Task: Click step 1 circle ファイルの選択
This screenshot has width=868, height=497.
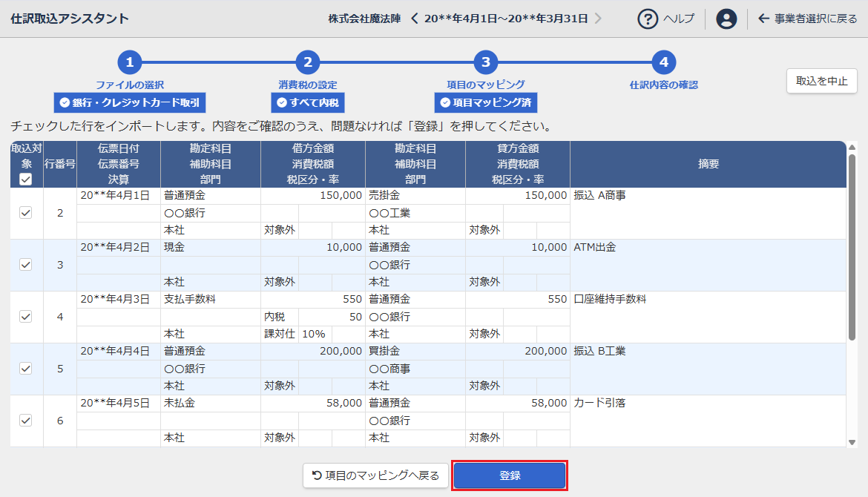Action: click(129, 62)
